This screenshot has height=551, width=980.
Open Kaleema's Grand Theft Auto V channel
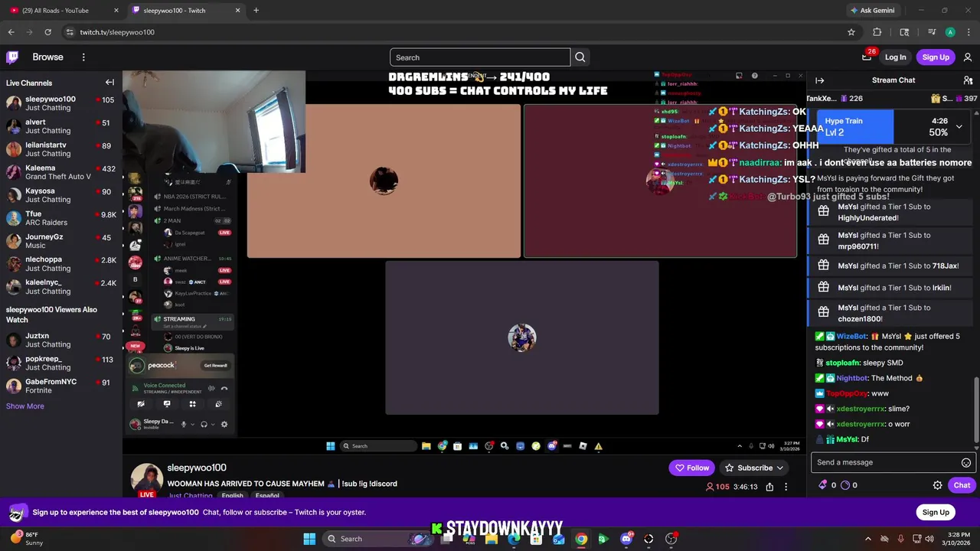(x=61, y=172)
